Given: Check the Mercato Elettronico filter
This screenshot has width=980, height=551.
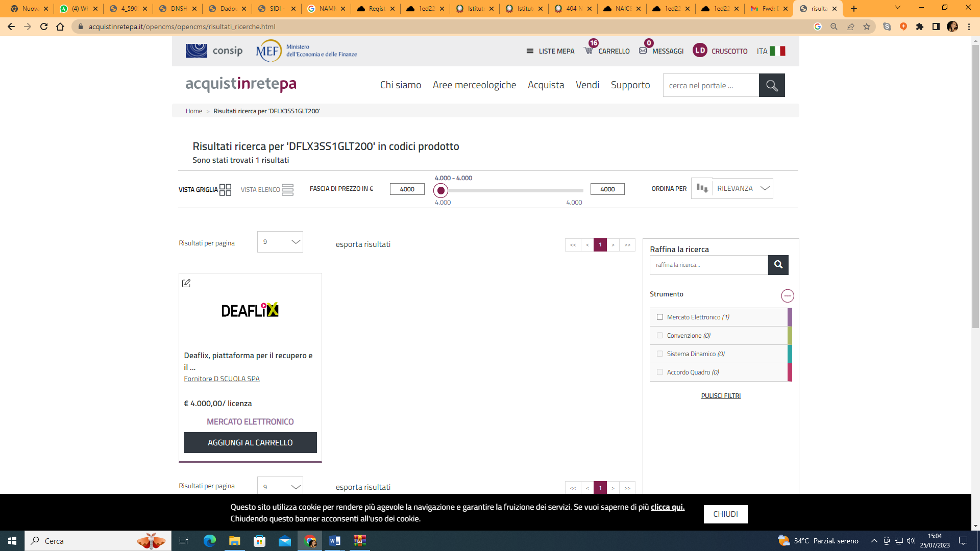Looking at the screenshot, I should (x=660, y=317).
